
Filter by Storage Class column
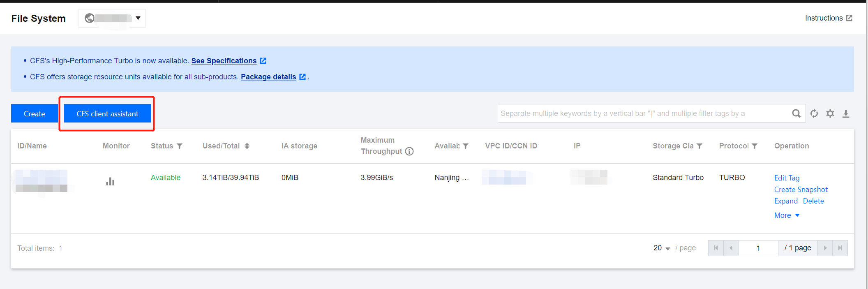tap(699, 146)
